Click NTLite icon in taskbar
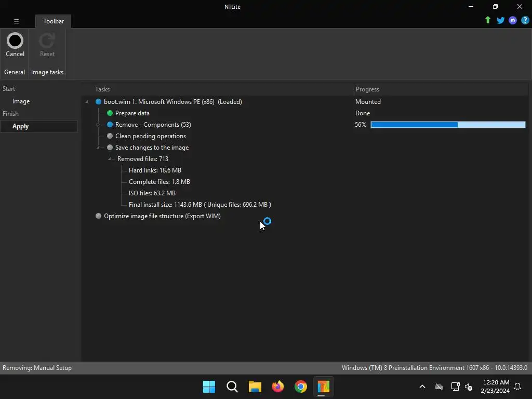The height and width of the screenshot is (399, 532). pos(323,387)
